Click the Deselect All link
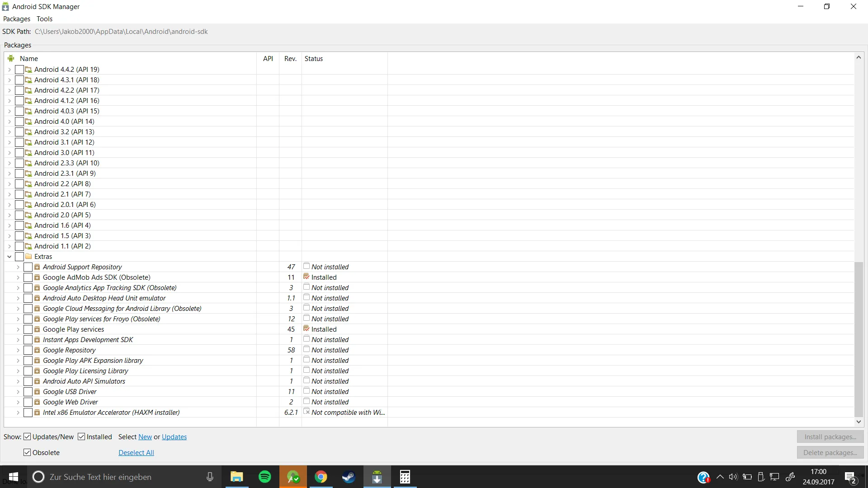Viewport: 868px width, 488px height. (136, 452)
